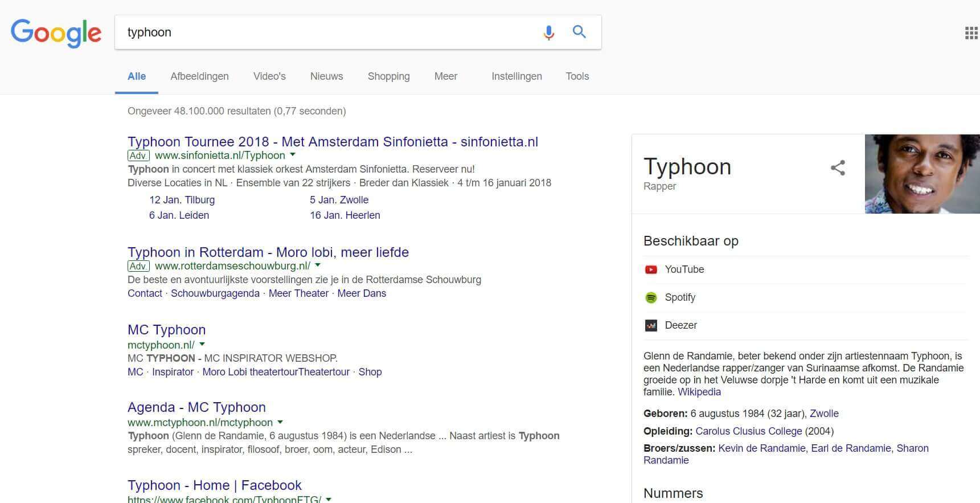The width and height of the screenshot is (980, 503).
Task: Open dropdown arrow beside www.mctyphoon.nl/mctyphoon
Action: [x=280, y=423]
